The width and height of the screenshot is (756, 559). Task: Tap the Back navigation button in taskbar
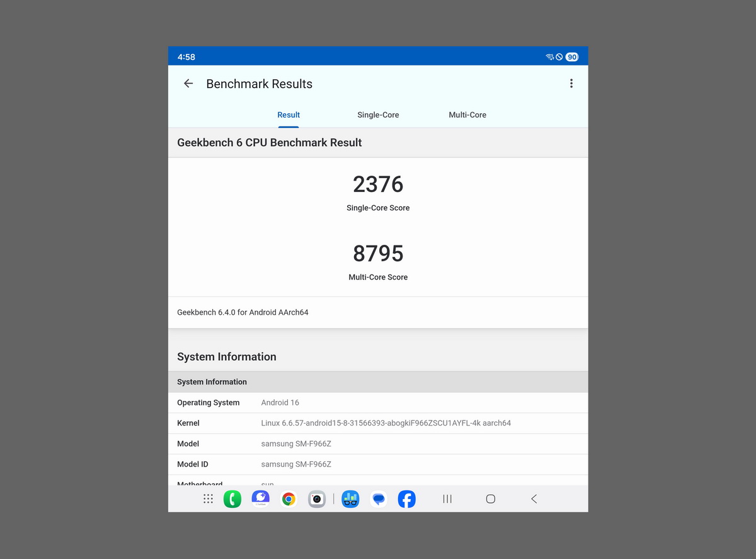[x=534, y=499]
